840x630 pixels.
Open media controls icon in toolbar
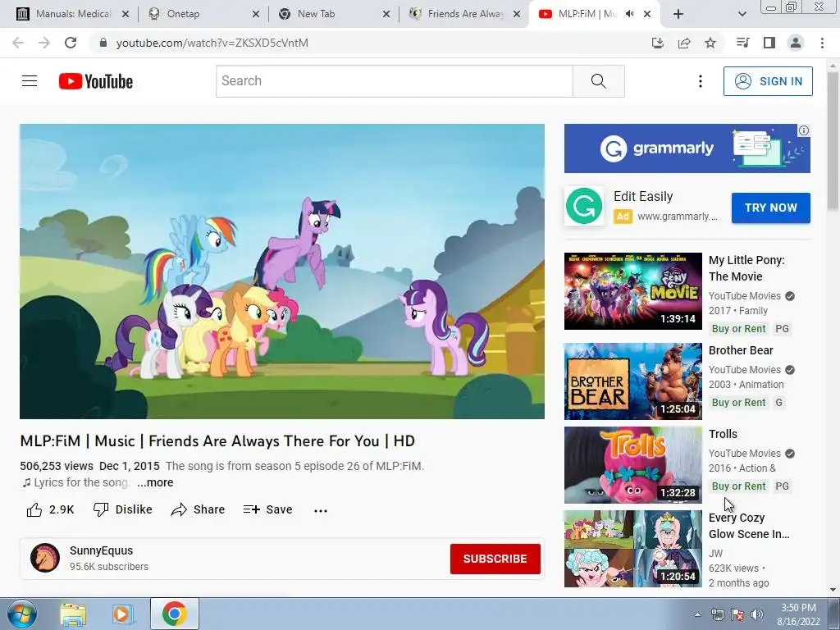point(742,43)
